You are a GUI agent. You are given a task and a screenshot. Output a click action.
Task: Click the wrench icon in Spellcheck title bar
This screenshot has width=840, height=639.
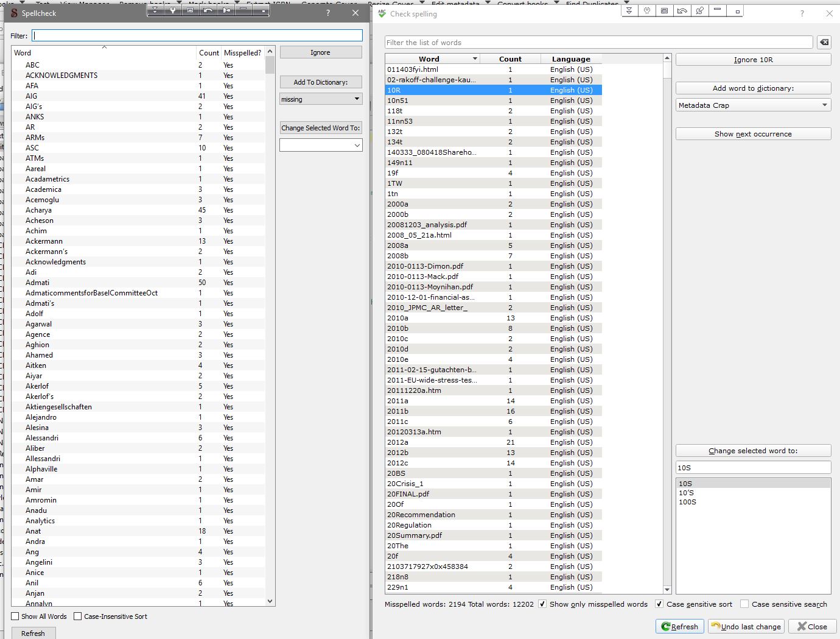coord(173,10)
